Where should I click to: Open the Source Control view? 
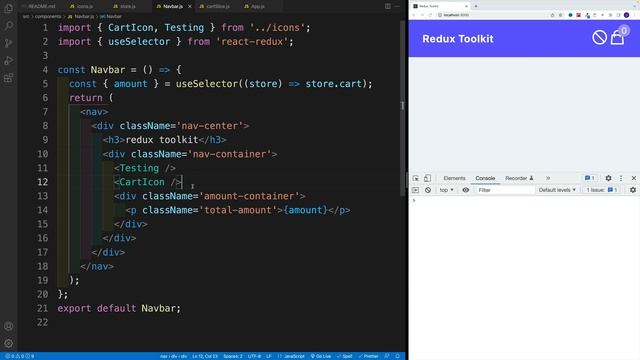tap(8, 43)
